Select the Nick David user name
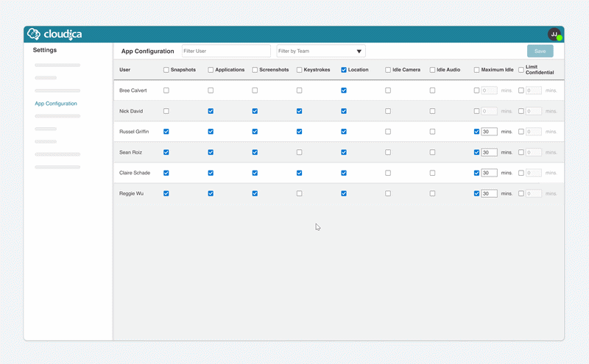 [131, 111]
